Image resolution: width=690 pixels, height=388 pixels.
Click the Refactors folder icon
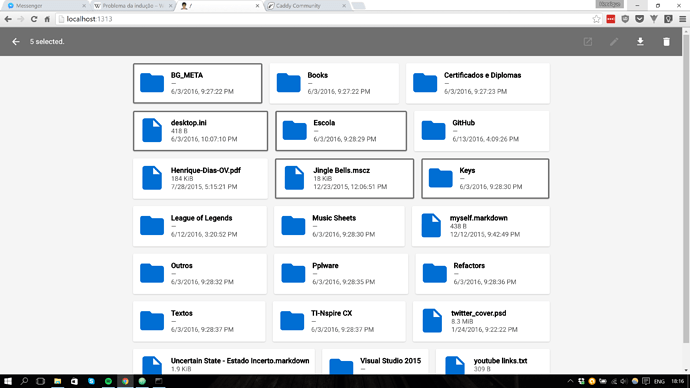(x=434, y=273)
